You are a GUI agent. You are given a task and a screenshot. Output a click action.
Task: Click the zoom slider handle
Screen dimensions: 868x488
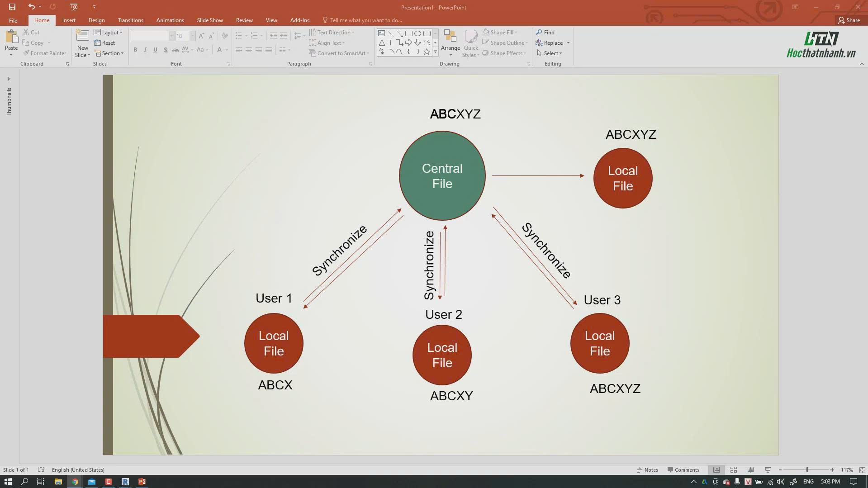pos(807,470)
